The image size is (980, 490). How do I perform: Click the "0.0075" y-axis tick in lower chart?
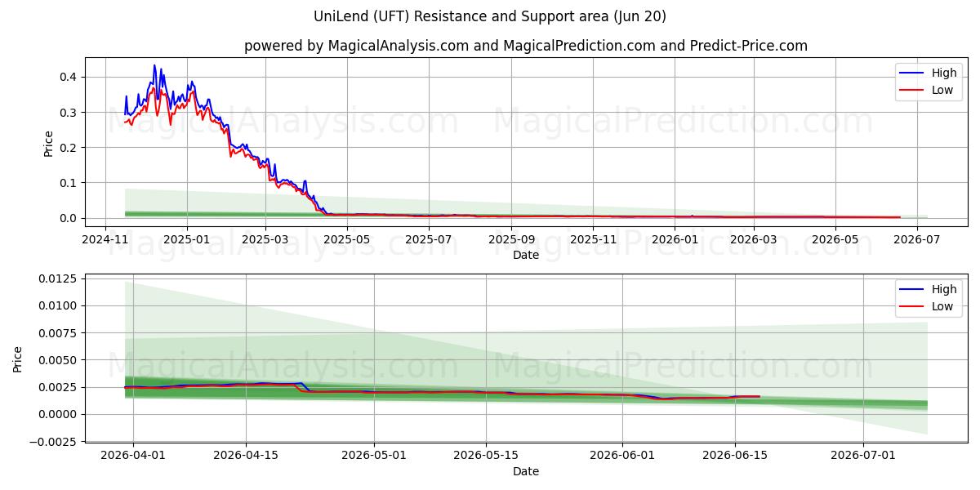tap(58, 332)
